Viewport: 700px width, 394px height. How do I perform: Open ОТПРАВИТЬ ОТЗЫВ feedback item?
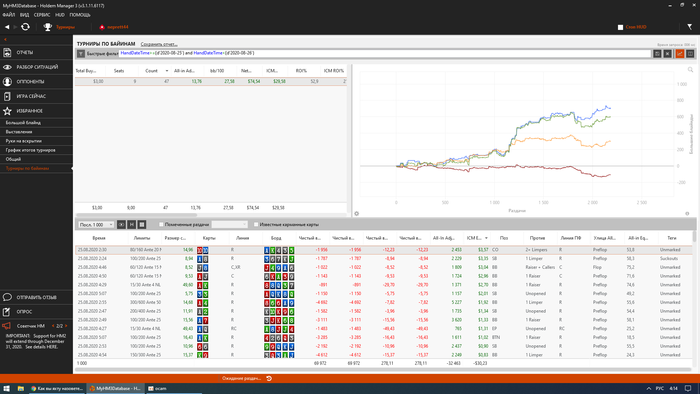tap(36, 297)
